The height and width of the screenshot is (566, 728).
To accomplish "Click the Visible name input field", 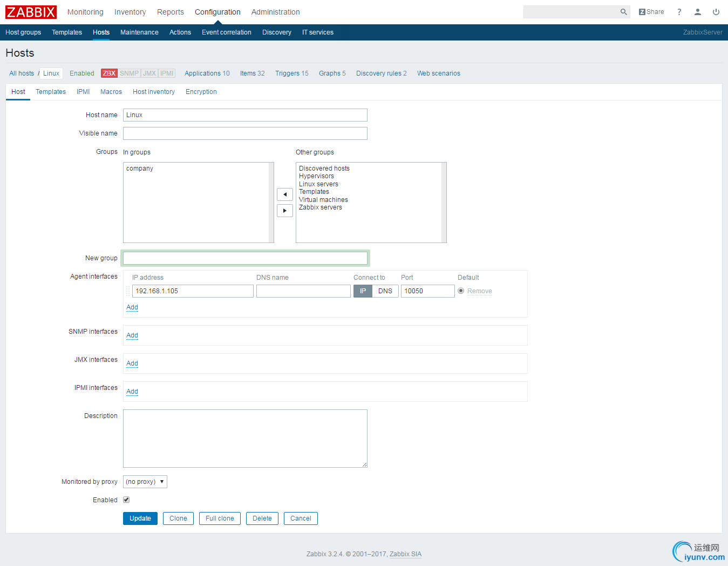I will [x=245, y=133].
